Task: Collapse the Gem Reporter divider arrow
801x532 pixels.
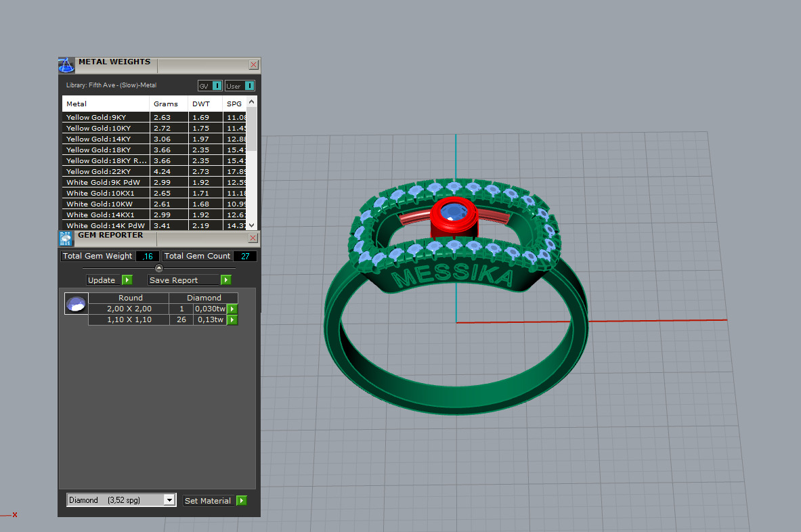Action: (159, 268)
